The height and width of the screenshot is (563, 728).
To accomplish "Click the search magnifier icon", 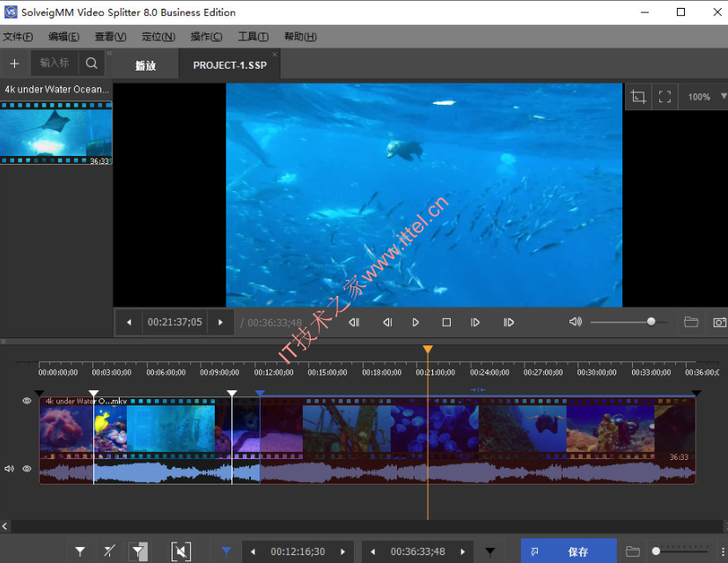I will click(91, 63).
